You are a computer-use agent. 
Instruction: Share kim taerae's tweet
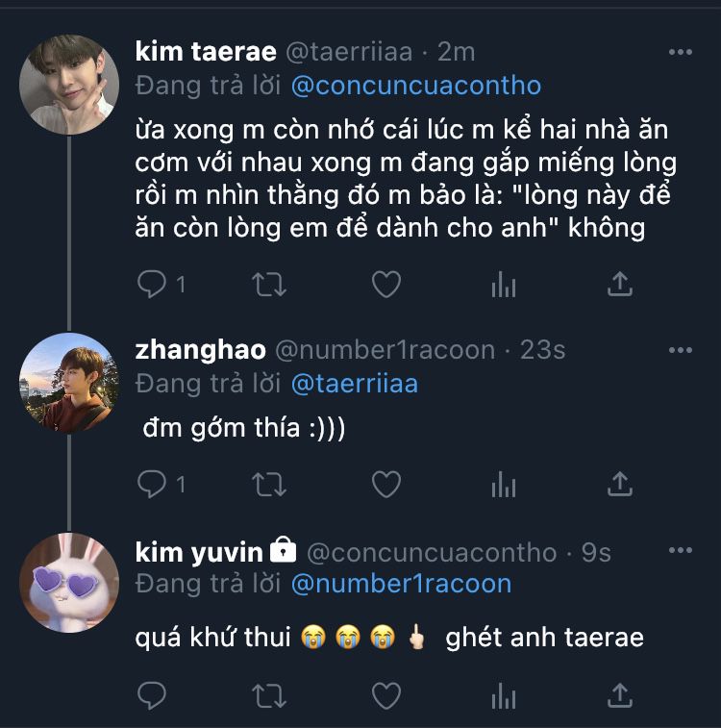pos(620,284)
